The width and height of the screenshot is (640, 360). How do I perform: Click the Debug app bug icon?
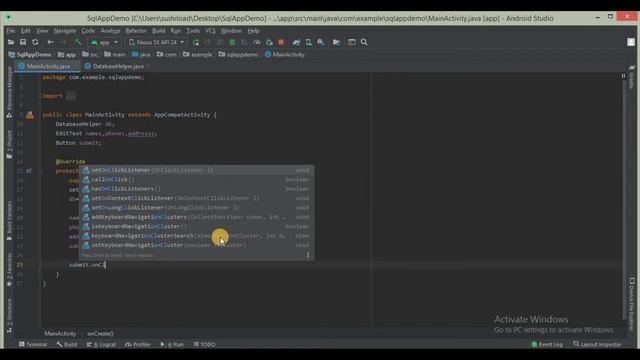232,42
